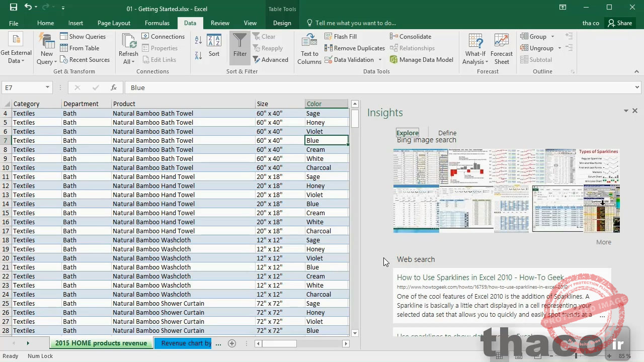Screen dimensions: 644x362
Task: Open the Page Layout tab
Action: [x=114, y=23]
